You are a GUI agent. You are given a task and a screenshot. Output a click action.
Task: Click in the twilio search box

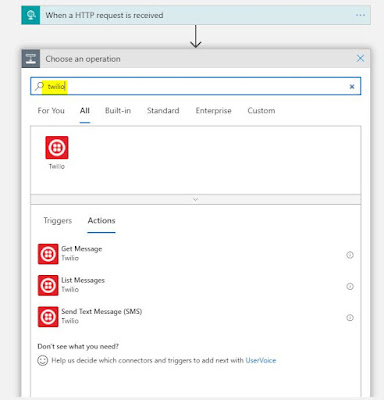point(196,86)
